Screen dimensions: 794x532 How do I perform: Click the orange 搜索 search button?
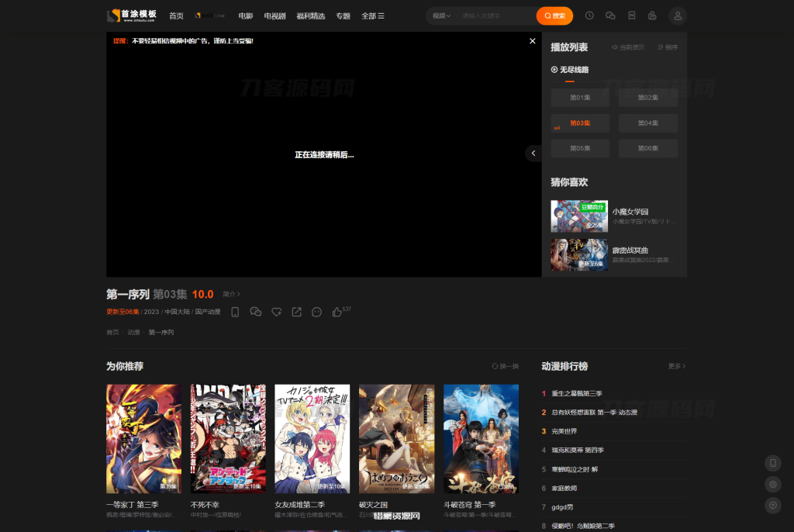[x=554, y=16]
